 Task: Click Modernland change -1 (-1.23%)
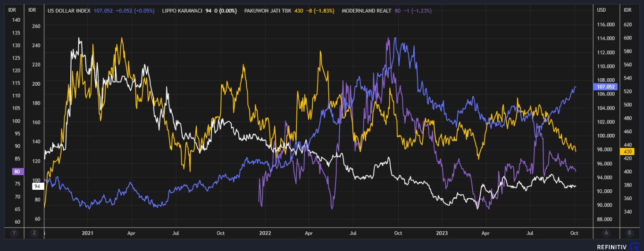[x=417, y=10]
